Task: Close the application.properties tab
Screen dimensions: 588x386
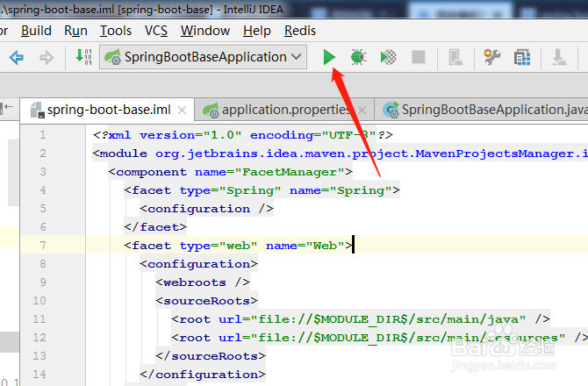Action: coord(362,111)
